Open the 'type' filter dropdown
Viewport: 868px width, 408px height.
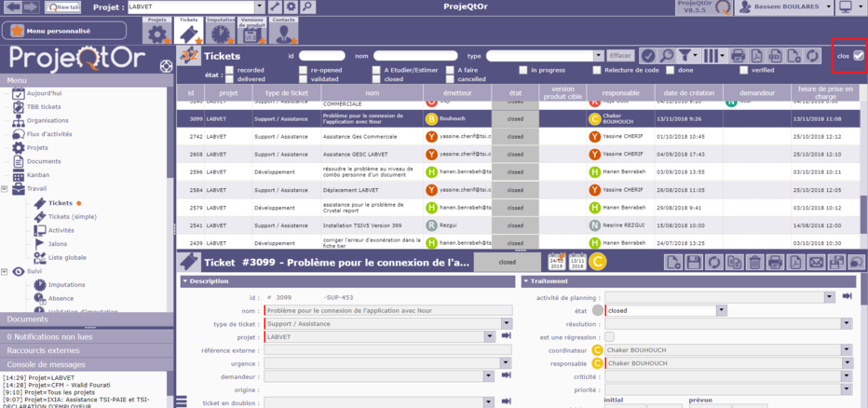point(599,56)
